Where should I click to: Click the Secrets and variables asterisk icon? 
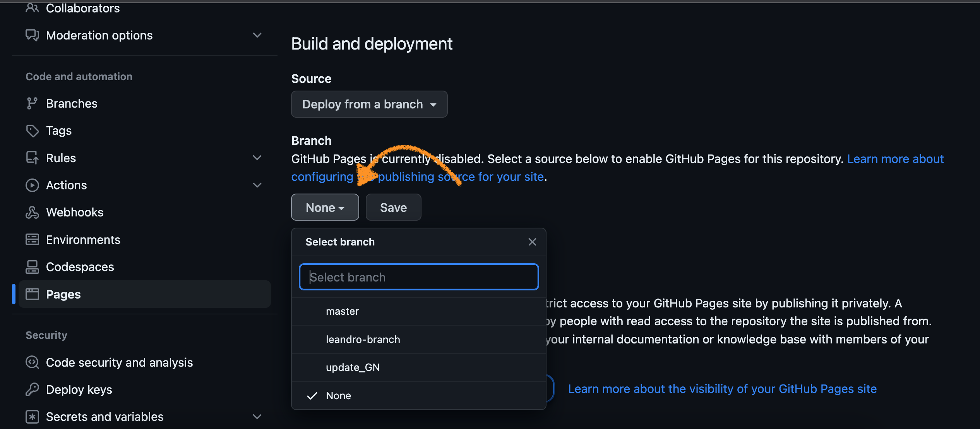[x=32, y=417]
